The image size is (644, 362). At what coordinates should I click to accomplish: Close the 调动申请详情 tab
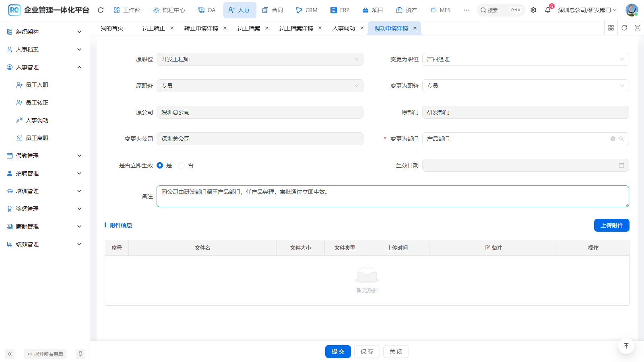(415, 28)
